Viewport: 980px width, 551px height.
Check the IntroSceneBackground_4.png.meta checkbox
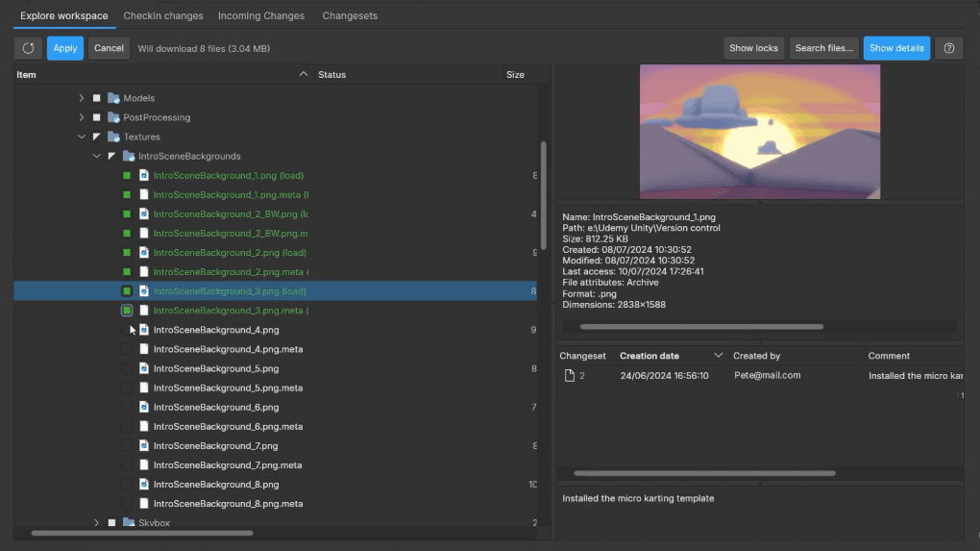tap(127, 350)
